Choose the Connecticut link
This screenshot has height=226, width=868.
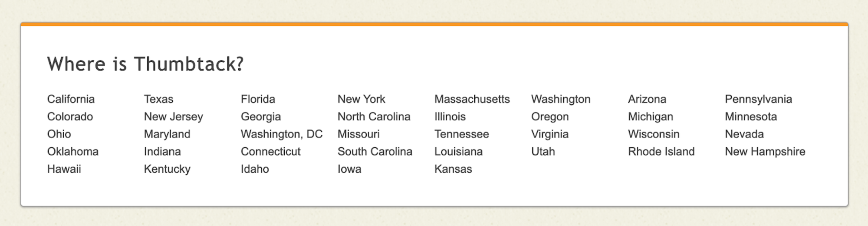270,151
